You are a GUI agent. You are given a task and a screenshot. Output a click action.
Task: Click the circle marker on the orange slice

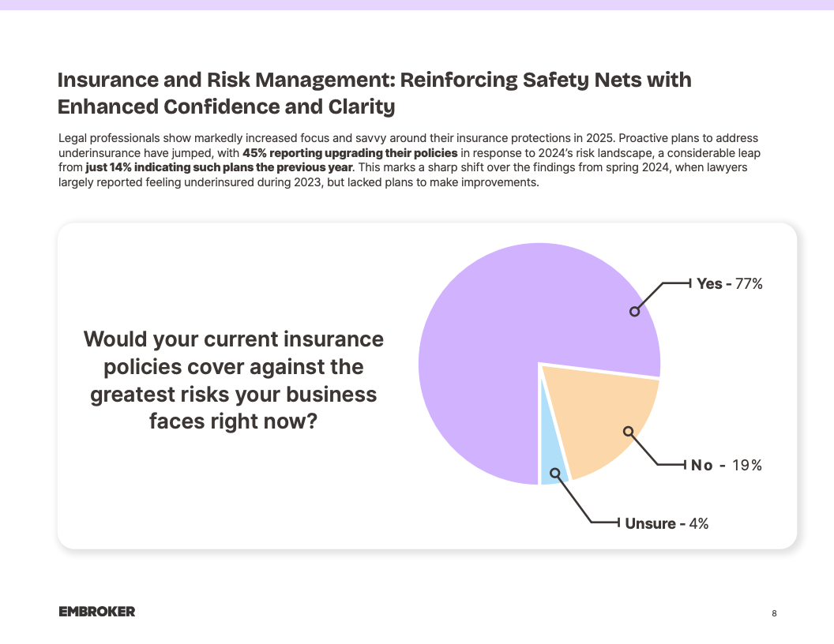pyautogui.click(x=628, y=431)
